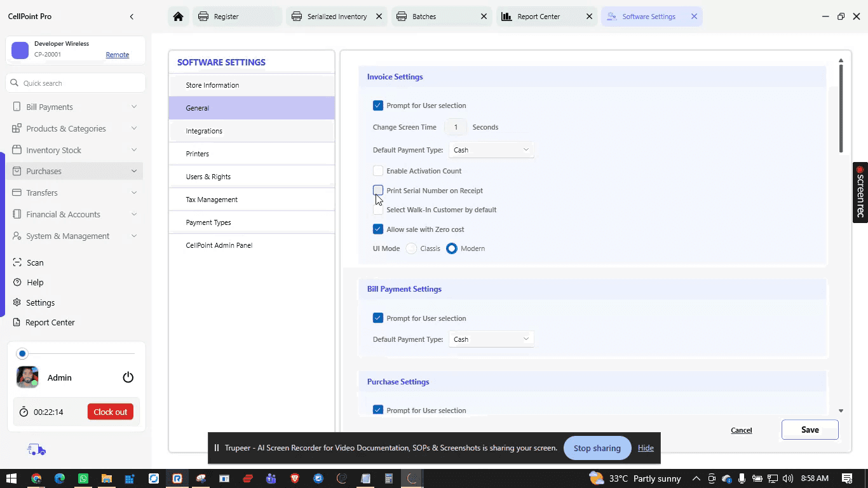The height and width of the screenshot is (488, 868).
Task: Click the stopwatch icon beside 00:22:14
Action: pyautogui.click(x=24, y=412)
